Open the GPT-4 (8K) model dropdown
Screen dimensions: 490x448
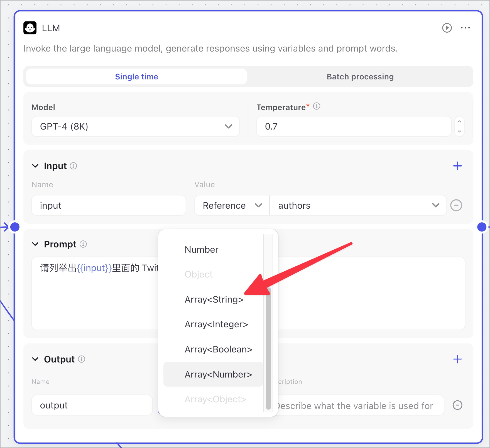click(x=136, y=126)
